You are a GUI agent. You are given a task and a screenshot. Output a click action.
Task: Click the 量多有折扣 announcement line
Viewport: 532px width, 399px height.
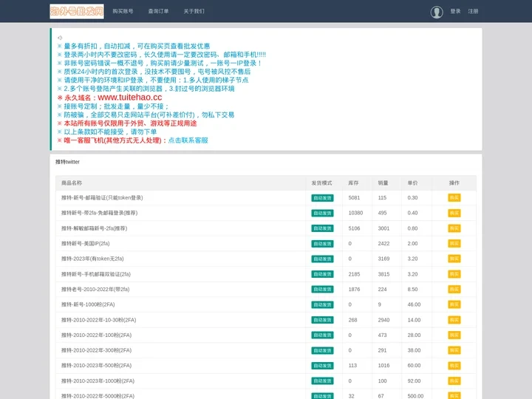tap(134, 46)
